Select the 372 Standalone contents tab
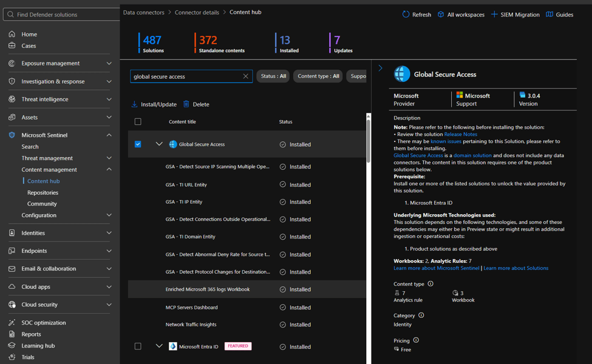592x364 pixels. pyautogui.click(x=220, y=43)
